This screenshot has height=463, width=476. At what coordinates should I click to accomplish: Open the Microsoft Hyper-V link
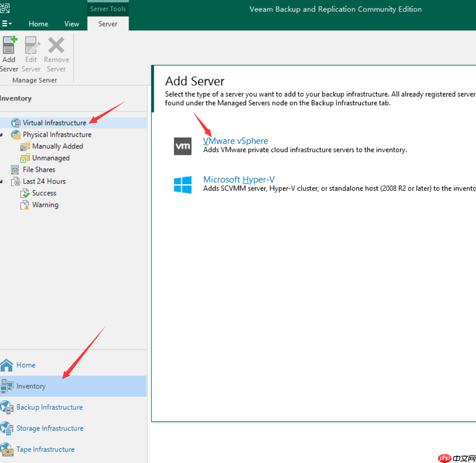239,179
